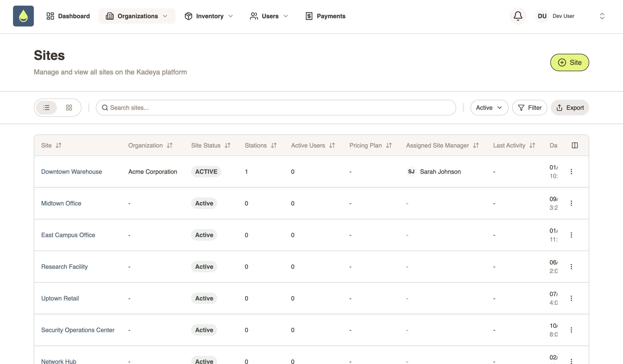
Task: Expand the Organizations menu
Action: (x=137, y=16)
